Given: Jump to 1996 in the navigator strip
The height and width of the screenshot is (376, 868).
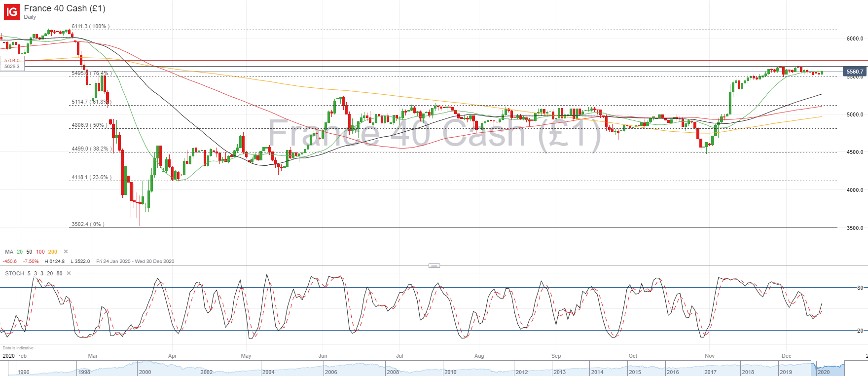Looking at the screenshot, I should (x=23, y=372).
